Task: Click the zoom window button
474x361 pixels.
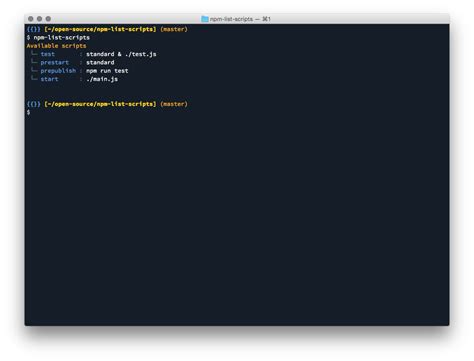Action: tap(48, 19)
